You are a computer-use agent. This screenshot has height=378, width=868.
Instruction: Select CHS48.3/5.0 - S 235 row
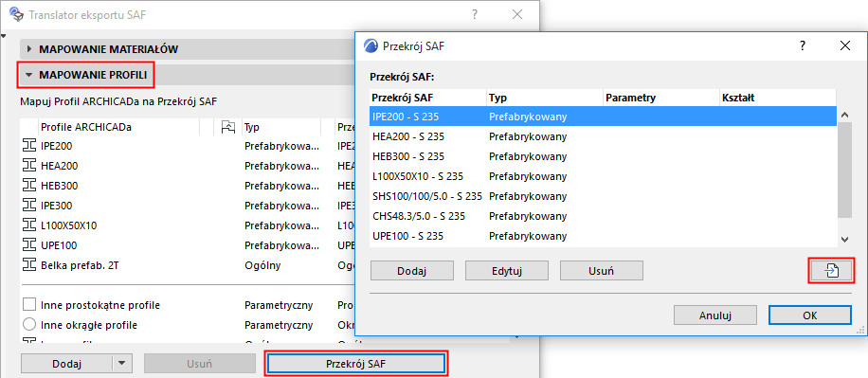[603, 216]
